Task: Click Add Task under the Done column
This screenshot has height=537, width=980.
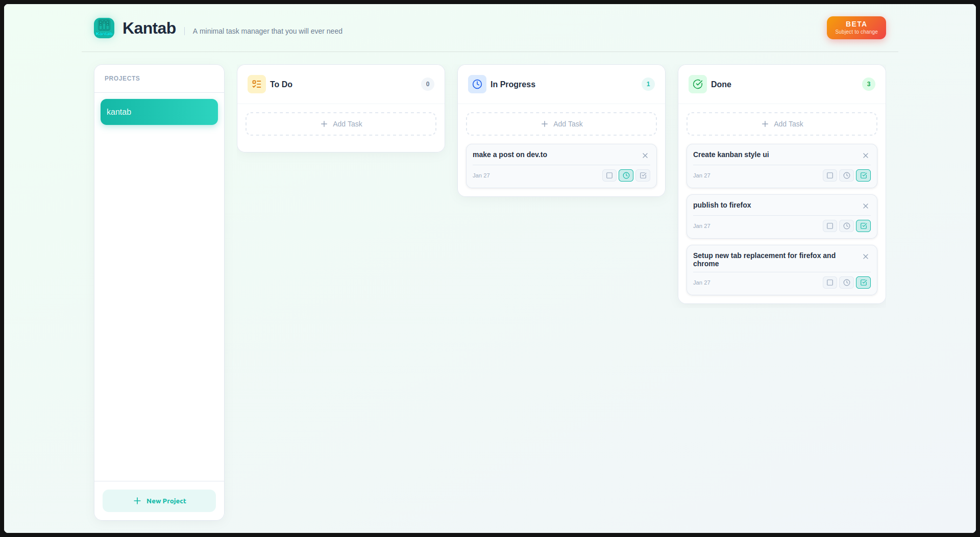Action: 781,123
